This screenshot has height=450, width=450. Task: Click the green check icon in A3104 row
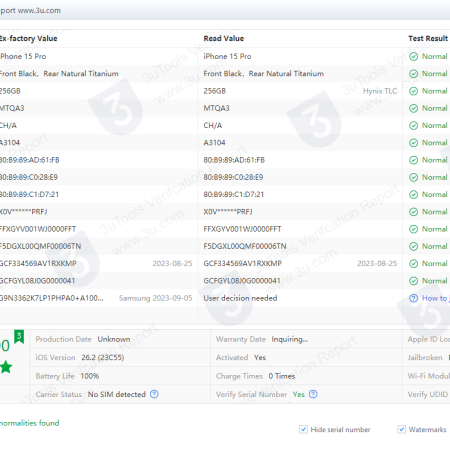point(413,143)
